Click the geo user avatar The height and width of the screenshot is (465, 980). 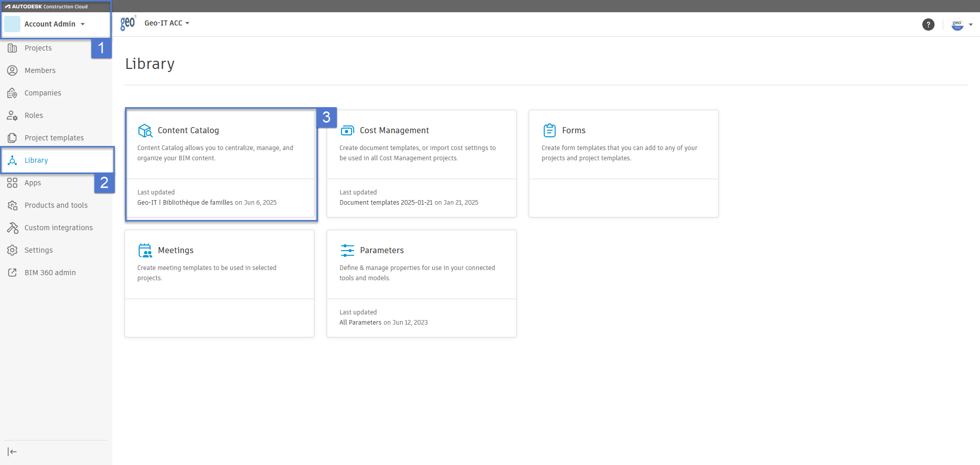(x=957, y=24)
